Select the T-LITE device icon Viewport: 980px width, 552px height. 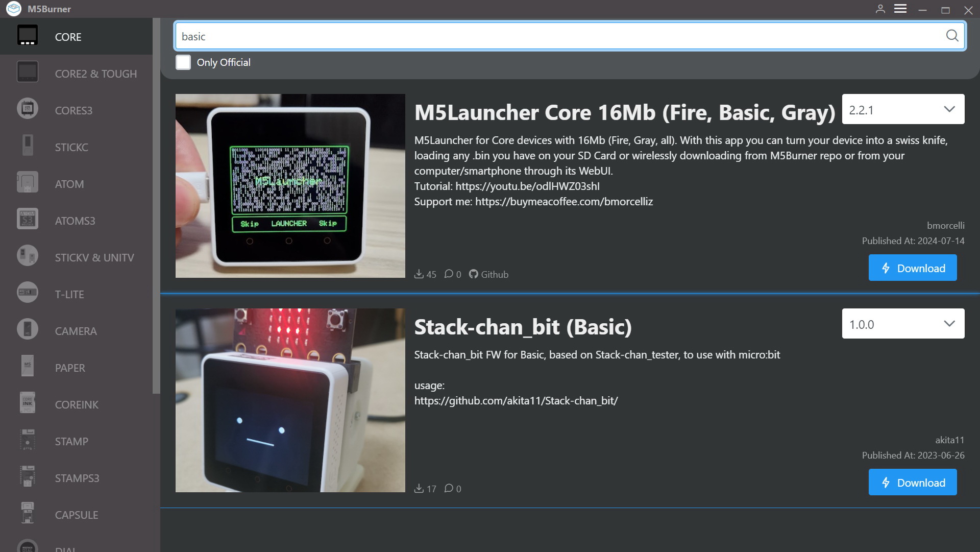click(28, 293)
